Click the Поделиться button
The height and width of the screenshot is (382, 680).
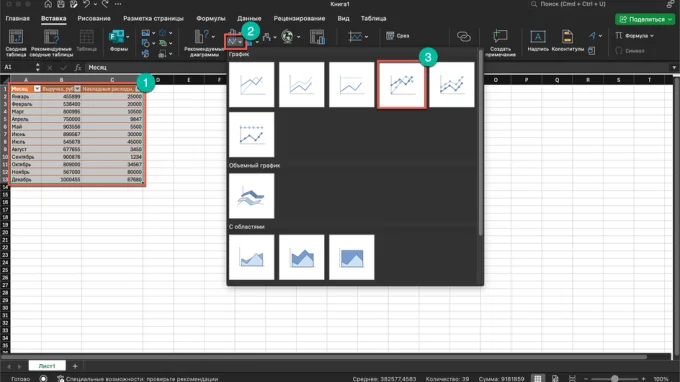pos(645,20)
